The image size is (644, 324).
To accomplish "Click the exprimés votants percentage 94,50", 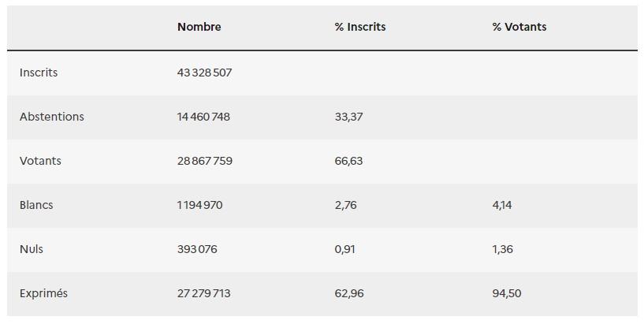I will click(x=507, y=293).
